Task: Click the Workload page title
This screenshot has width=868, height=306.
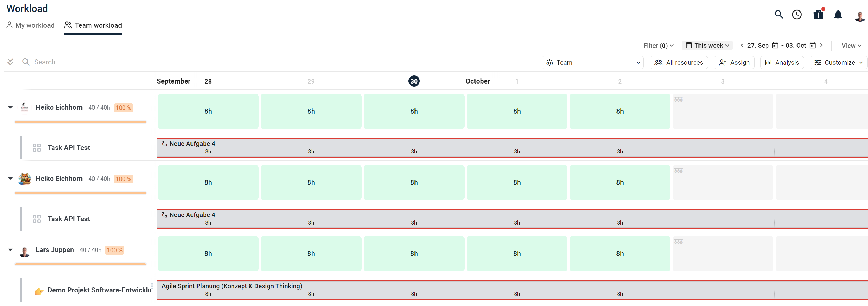Action: (27, 8)
